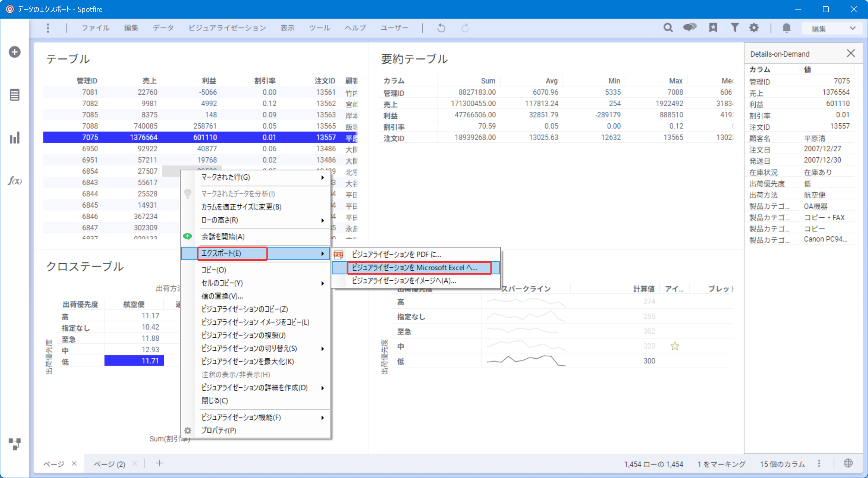This screenshot has height=478, width=868.
Task: Expand ビジュアライゼーションの詳細を作成(D) submenu
Action: [256, 388]
